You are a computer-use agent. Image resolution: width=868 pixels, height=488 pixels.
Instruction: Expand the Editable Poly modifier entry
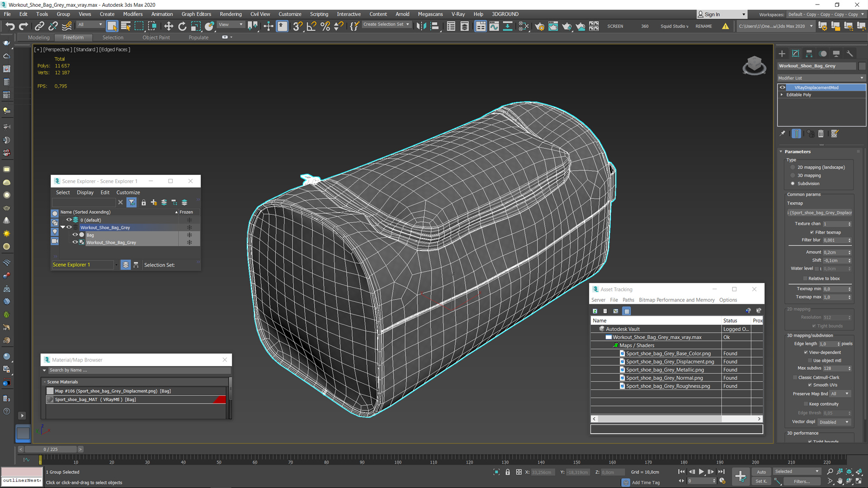click(x=782, y=95)
